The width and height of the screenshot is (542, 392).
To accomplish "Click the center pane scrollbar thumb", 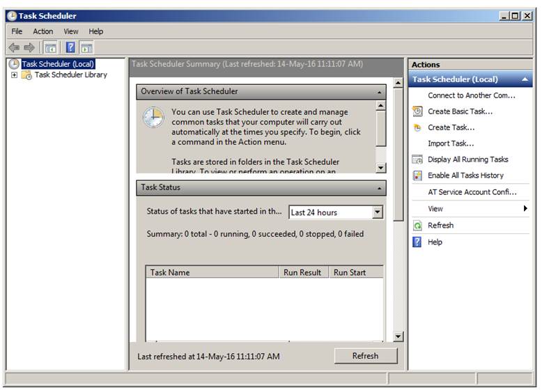I will point(398,154).
